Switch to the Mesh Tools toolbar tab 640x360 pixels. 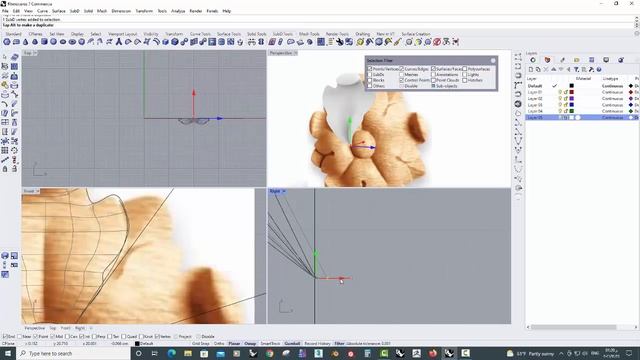309,34
